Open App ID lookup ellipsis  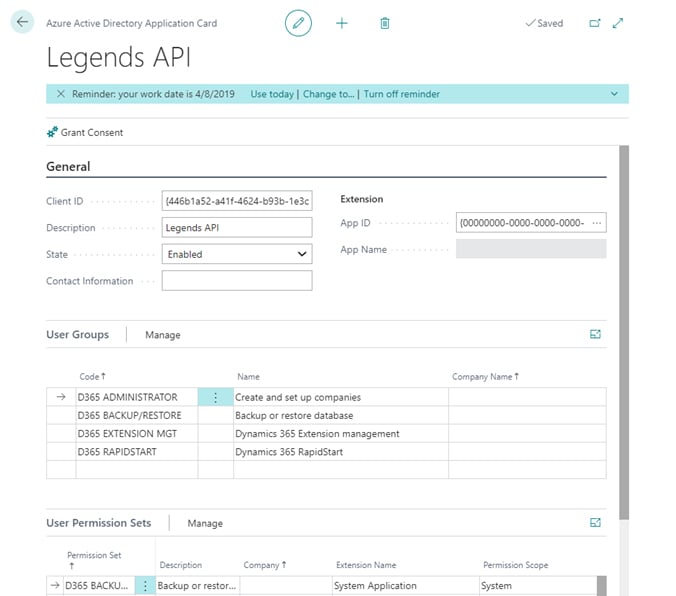[x=597, y=223]
